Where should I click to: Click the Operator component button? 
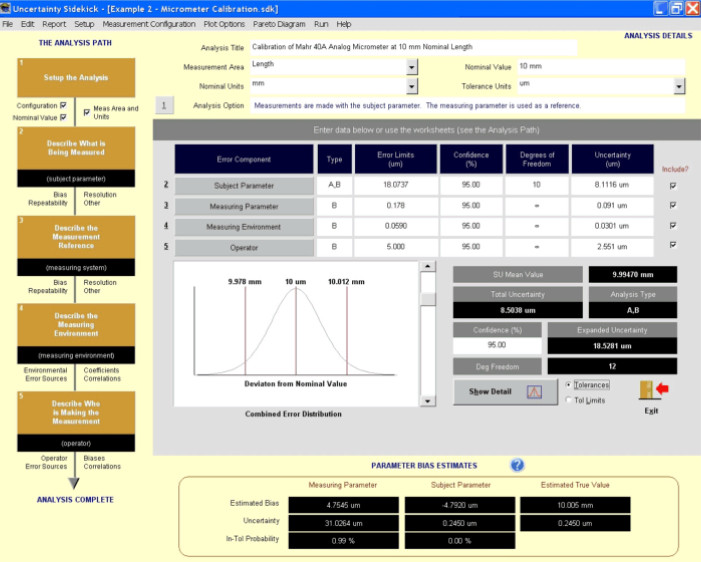tap(244, 247)
